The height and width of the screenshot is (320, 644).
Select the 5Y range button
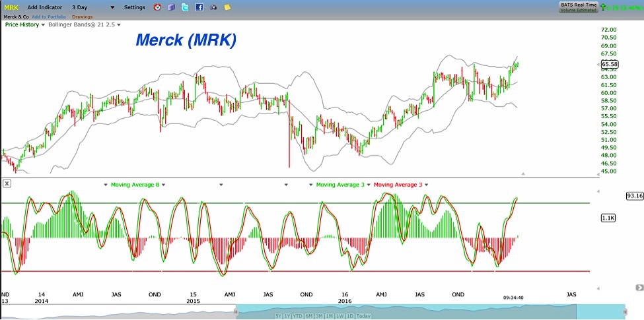point(279,316)
